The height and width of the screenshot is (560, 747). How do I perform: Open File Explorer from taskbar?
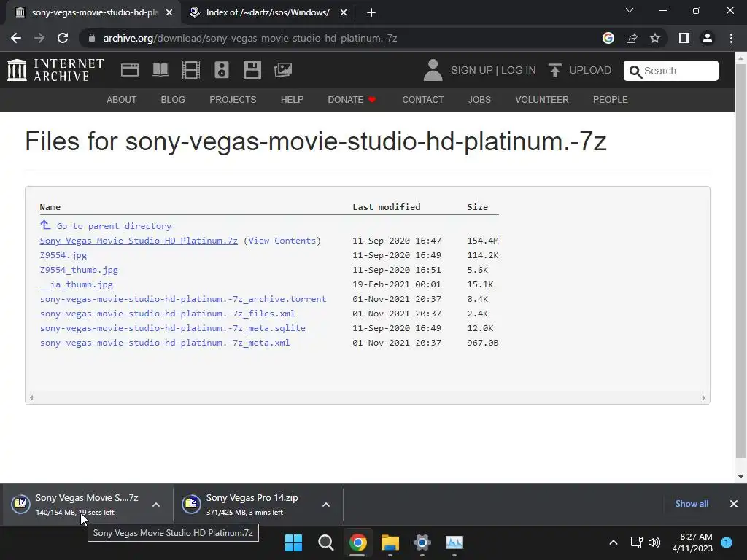click(390, 542)
